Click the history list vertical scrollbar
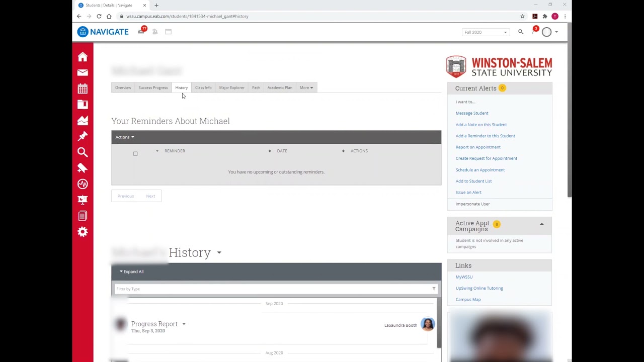 point(439,322)
